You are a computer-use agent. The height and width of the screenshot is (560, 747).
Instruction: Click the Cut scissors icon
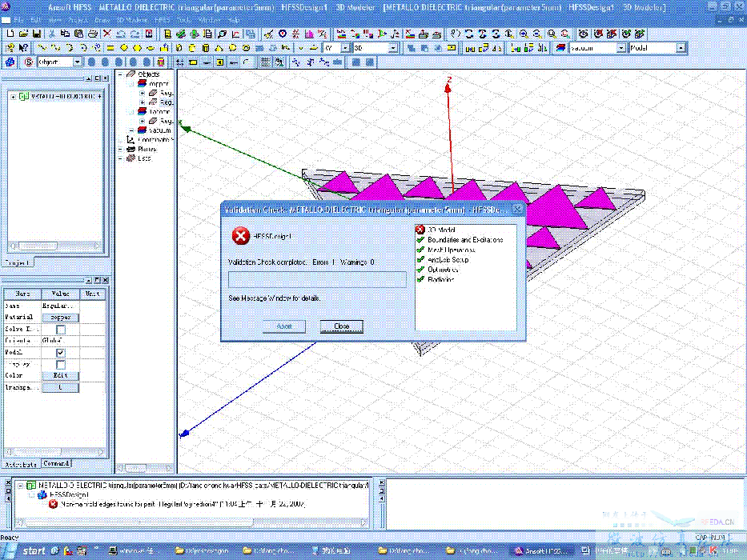52,34
